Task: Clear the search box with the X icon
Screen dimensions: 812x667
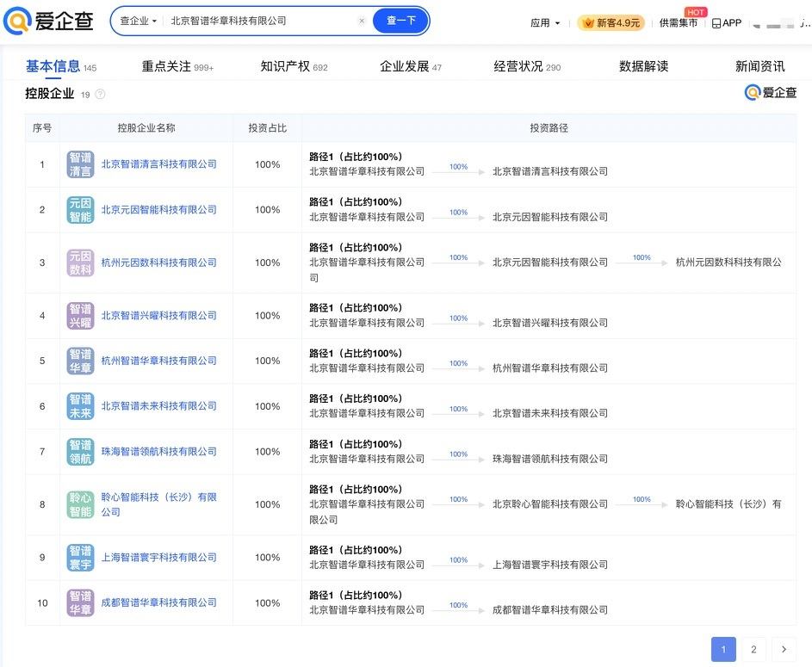Action: tap(362, 21)
